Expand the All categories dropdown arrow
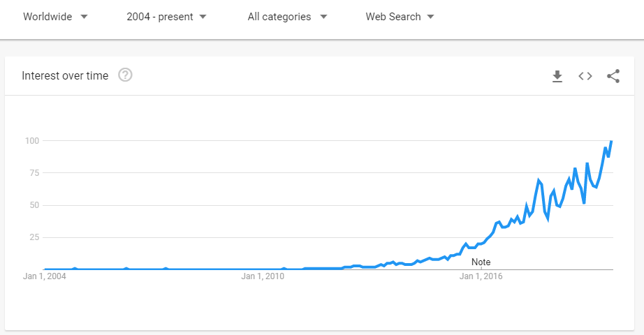The height and width of the screenshot is (335, 644). click(323, 17)
